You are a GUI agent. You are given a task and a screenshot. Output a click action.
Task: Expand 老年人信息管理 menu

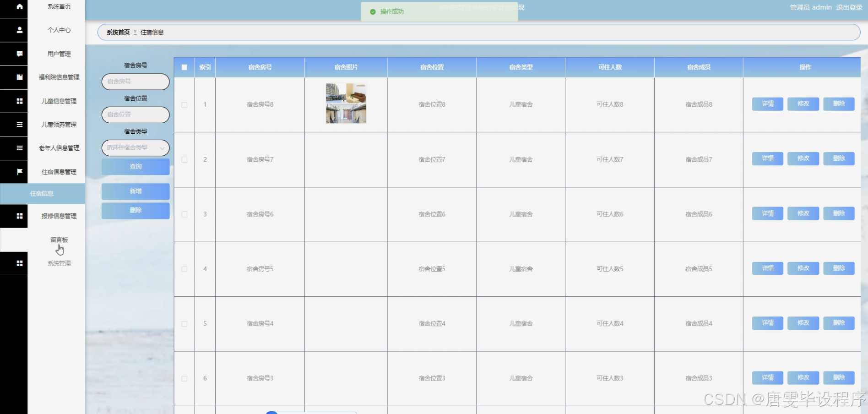[x=59, y=148]
